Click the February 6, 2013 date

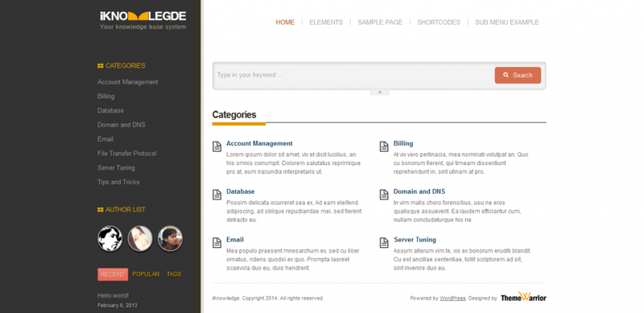coord(118,305)
